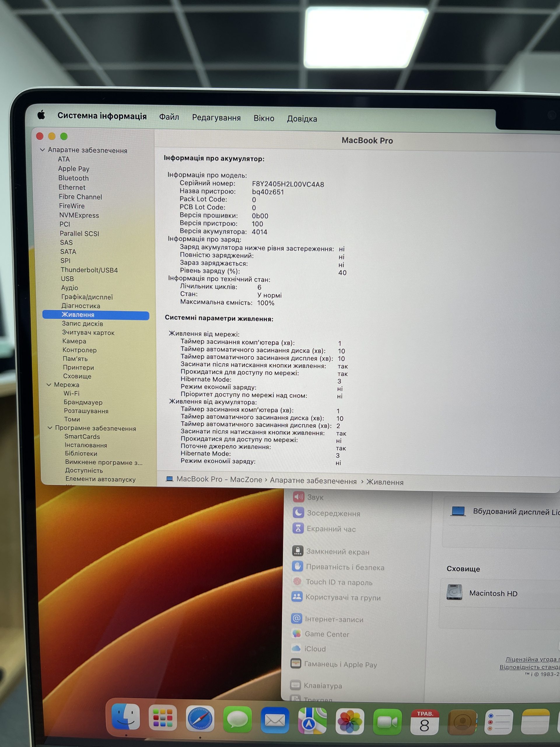Select Камера in the sidebar
Image resolution: width=560 pixels, height=747 pixels.
(74, 341)
